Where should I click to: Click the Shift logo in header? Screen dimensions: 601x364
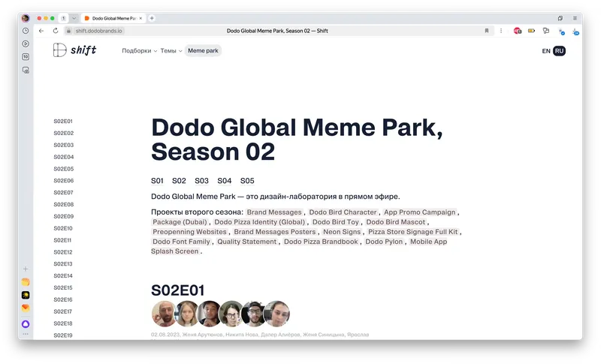(74, 50)
